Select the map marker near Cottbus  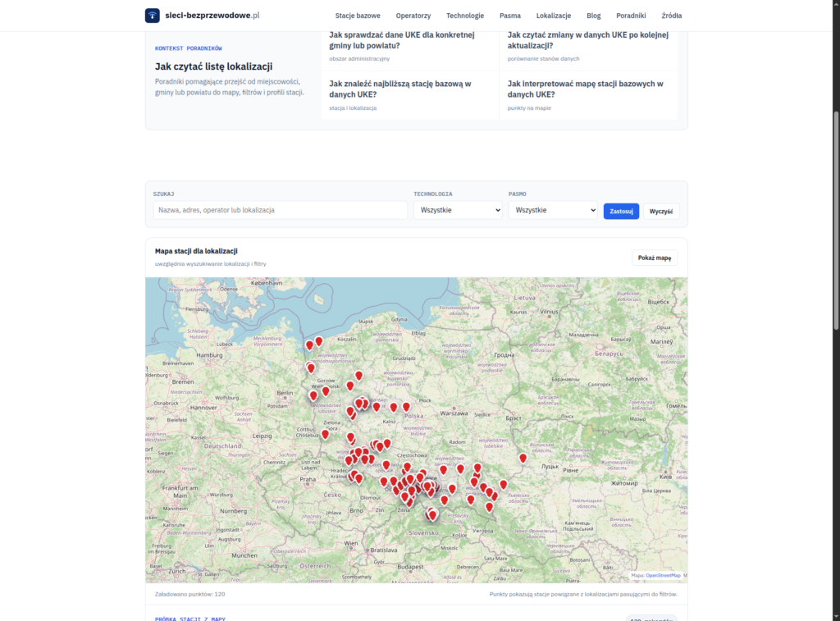click(325, 435)
